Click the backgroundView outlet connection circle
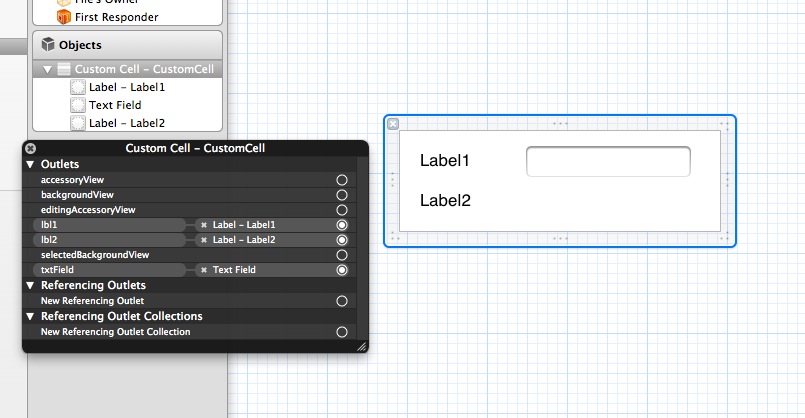 coord(342,195)
